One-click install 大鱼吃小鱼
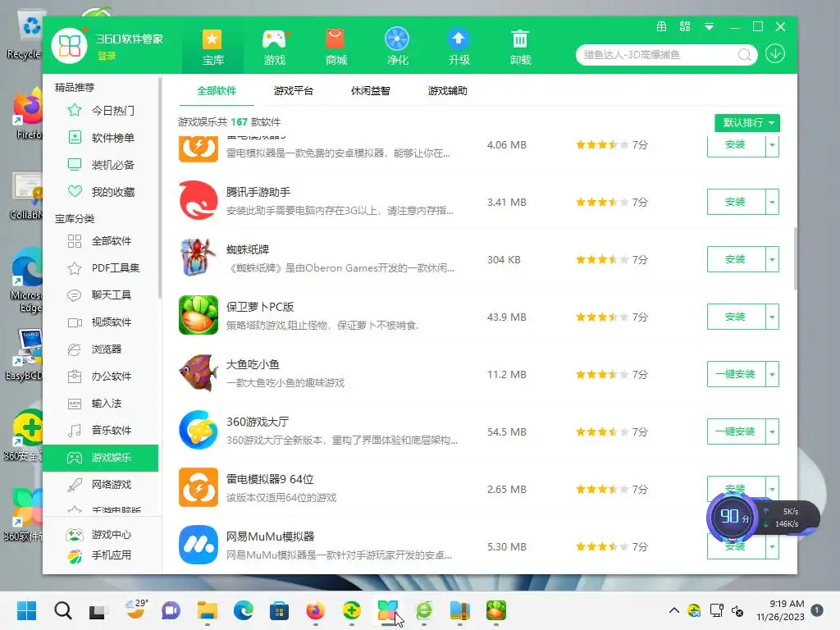Screen dimensions: 840x630 click(736, 374)
